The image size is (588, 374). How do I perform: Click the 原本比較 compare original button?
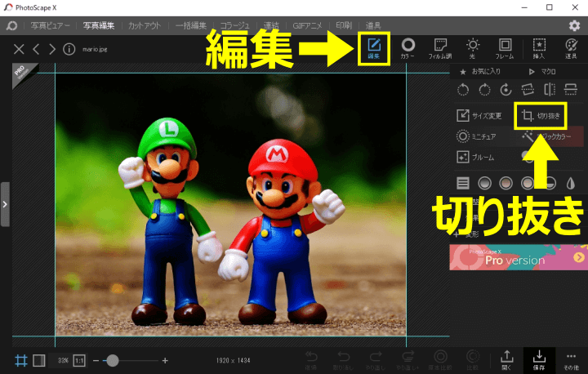pyautogui.click(x=440, y=360)
